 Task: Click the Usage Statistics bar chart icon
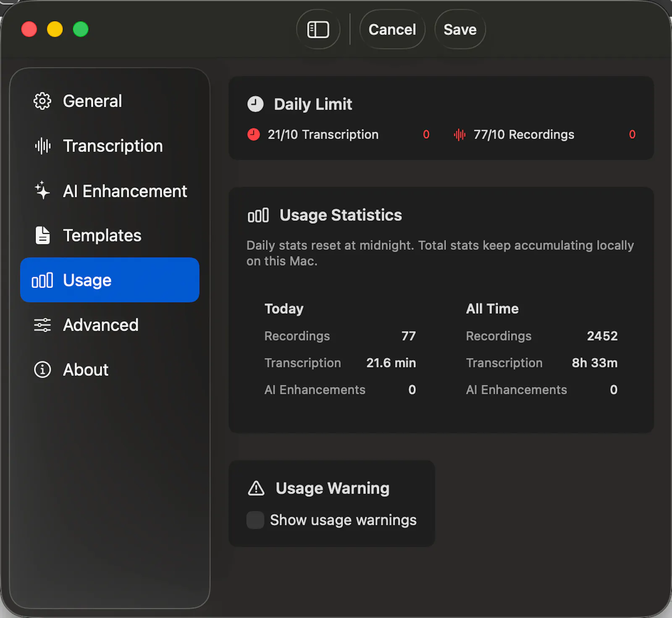click(258, 215)
